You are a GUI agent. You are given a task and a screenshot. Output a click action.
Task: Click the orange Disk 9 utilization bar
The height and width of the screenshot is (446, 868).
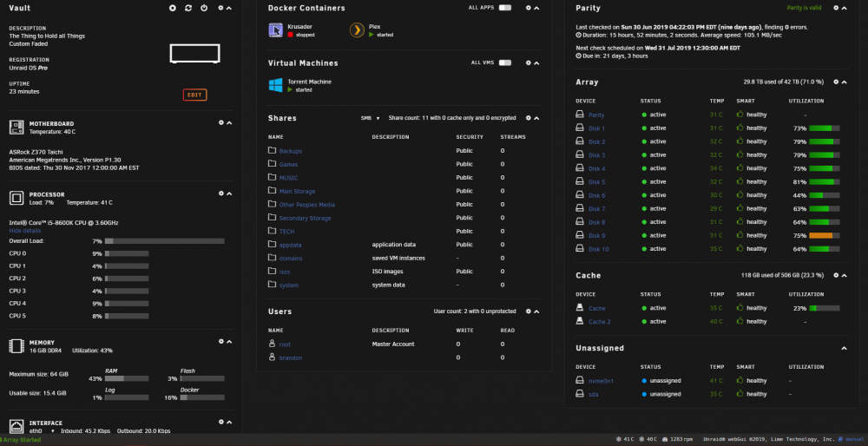825,235
